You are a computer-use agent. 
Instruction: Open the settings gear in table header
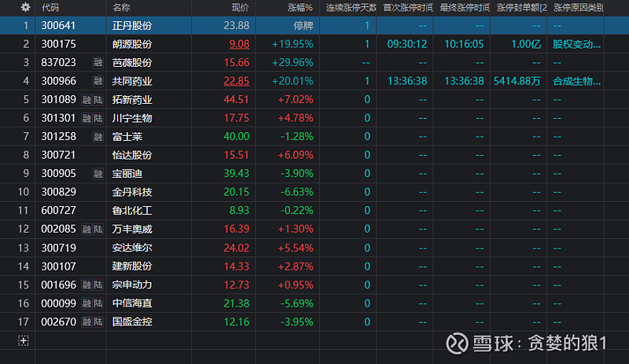point(25,7)
